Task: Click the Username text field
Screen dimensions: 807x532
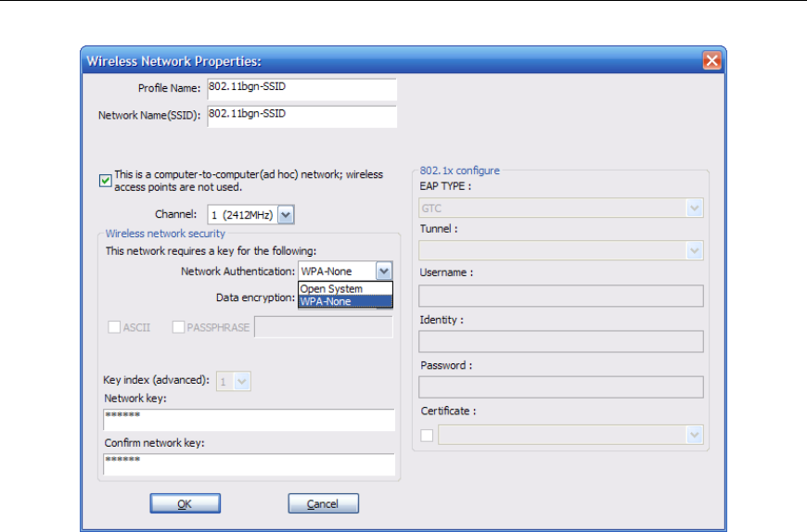Action: (x=561, y=296)
